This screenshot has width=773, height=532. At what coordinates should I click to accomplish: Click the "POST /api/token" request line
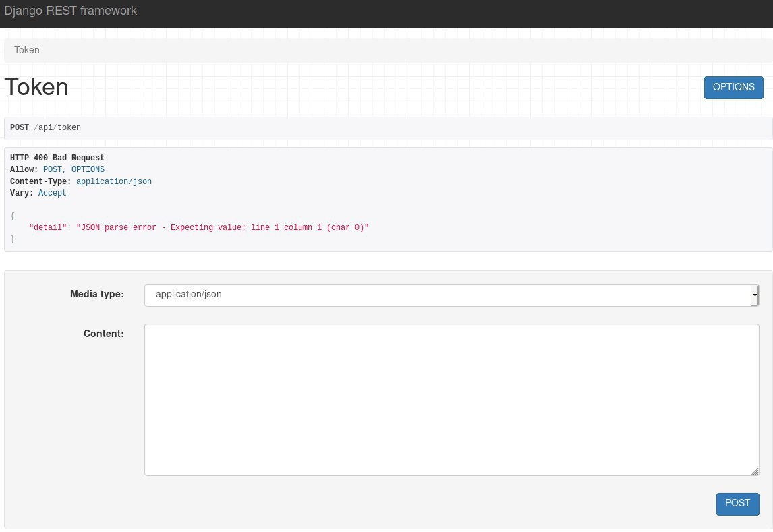46,127
